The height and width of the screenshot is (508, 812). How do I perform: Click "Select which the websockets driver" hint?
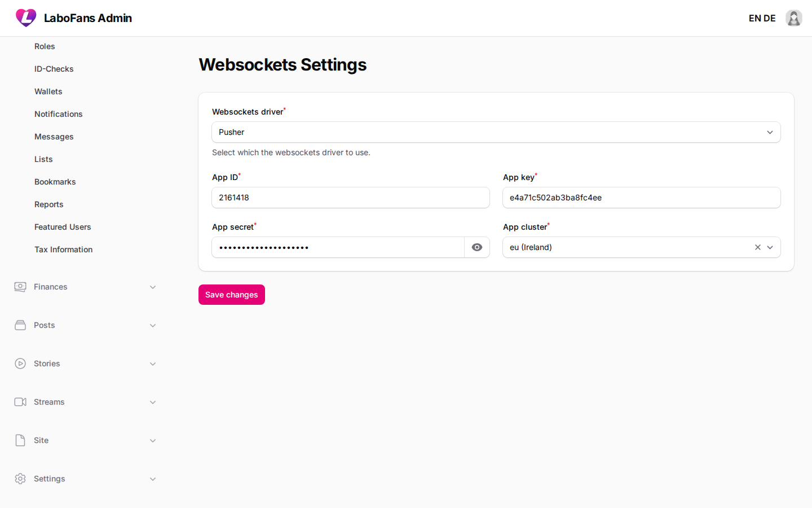(291, 152)
